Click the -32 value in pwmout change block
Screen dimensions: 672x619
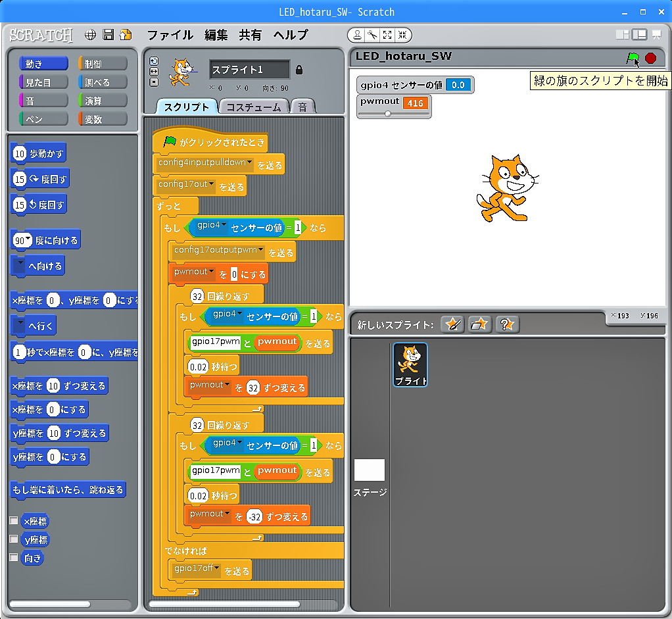(x=254, y=516)
